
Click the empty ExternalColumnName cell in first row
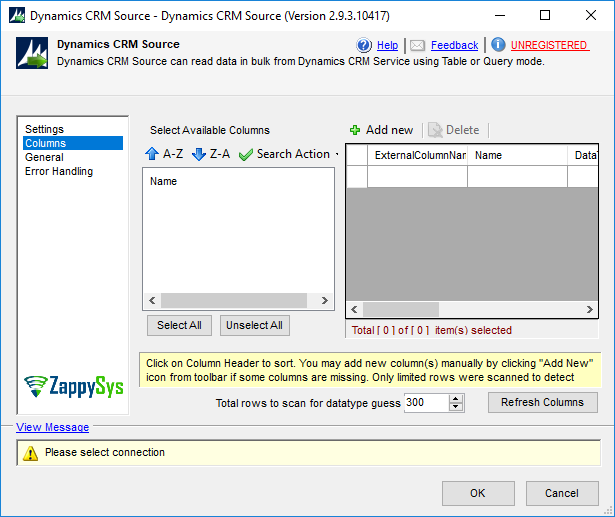417,176
